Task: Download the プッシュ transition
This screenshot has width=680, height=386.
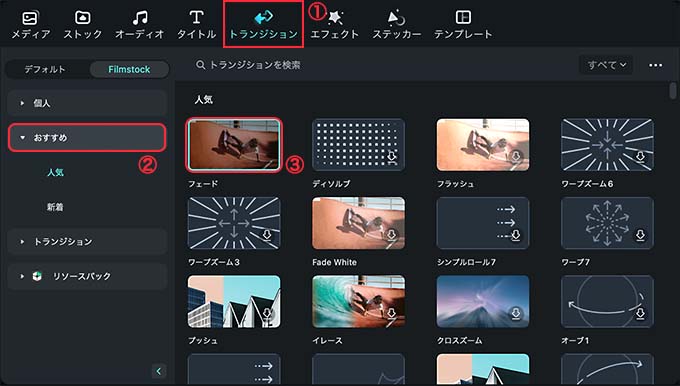Action: click(x=267, y=314)
